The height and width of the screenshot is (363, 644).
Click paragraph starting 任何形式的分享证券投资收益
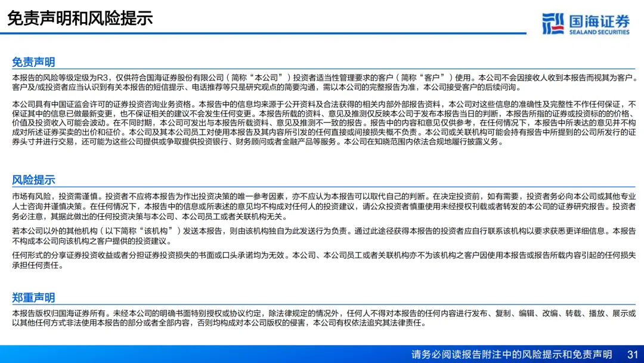[x=324, y=260]
